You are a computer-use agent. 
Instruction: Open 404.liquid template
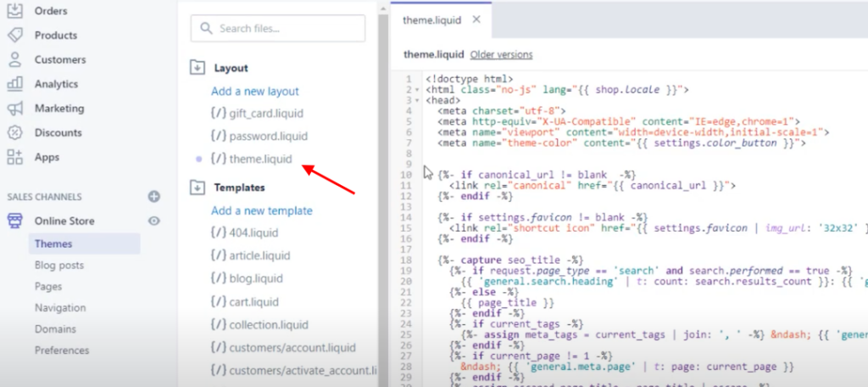coord(253,233)
